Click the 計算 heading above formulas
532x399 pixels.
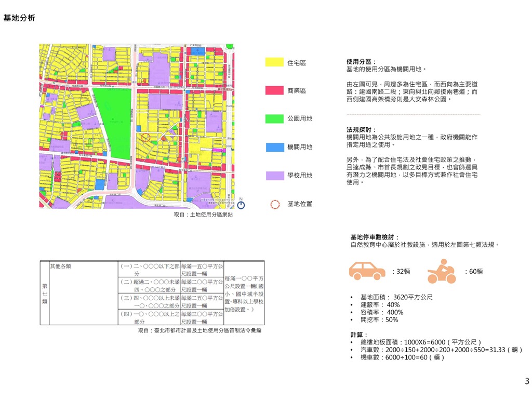(x=359, y=335)
